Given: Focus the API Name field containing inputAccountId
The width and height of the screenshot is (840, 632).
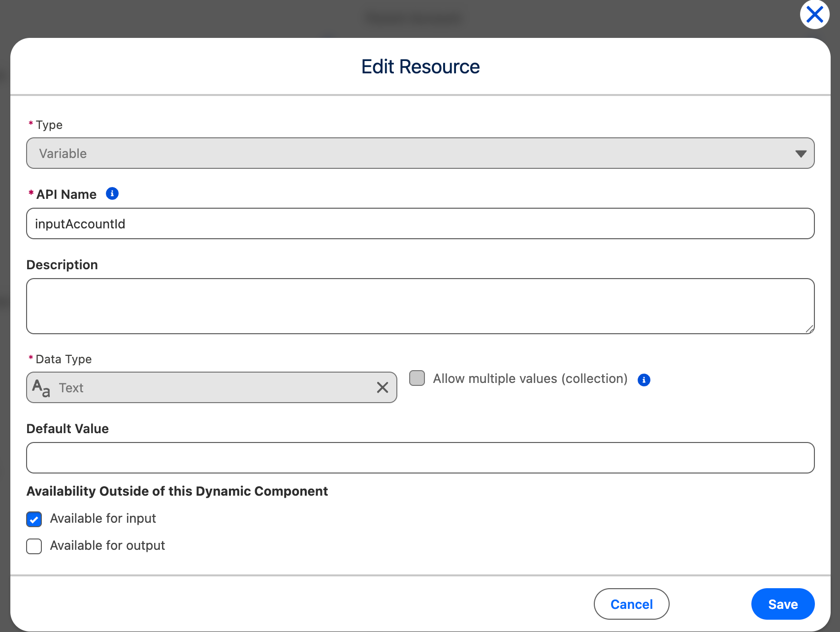Looking at the screenshot, I should [x=420, y=223].
